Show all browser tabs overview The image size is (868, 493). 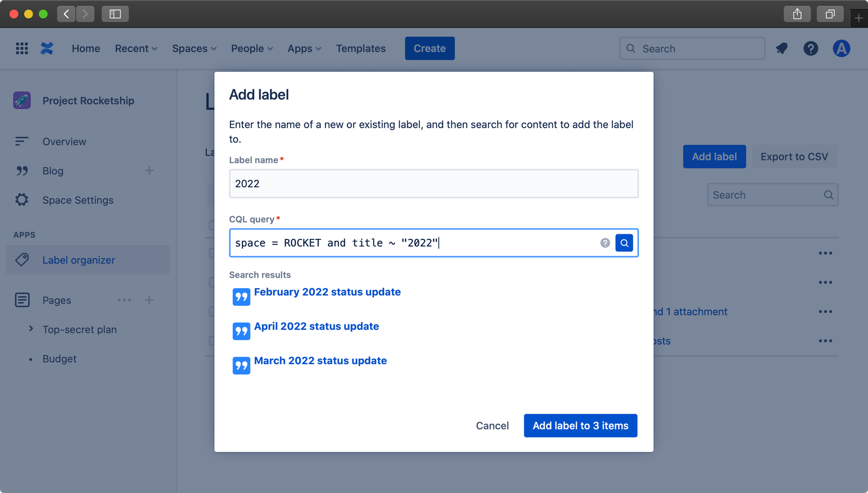pyautogui.click(x=830, y=14)
